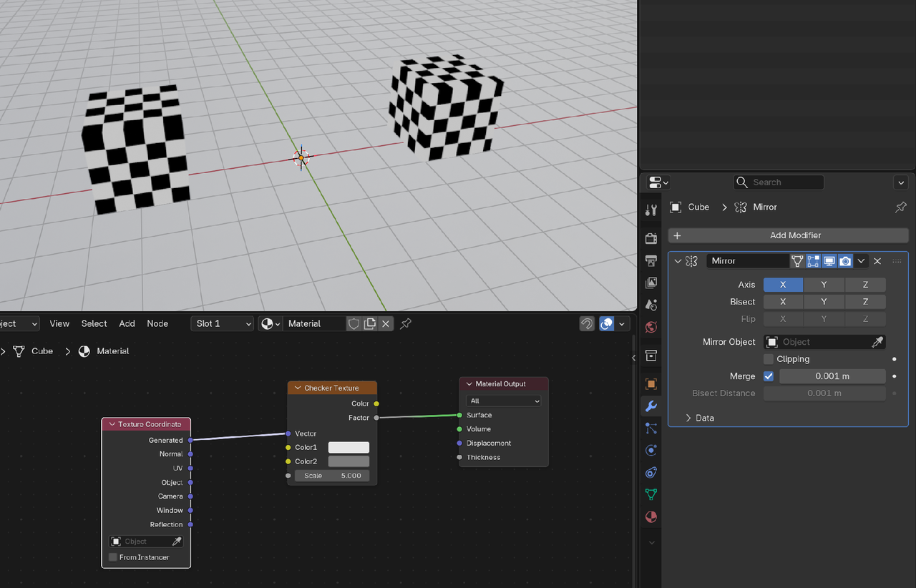The width and height of the screenshot is (916, 588).
Task: Open Material Output target All dropdown
Action: [x=503, y=401]
